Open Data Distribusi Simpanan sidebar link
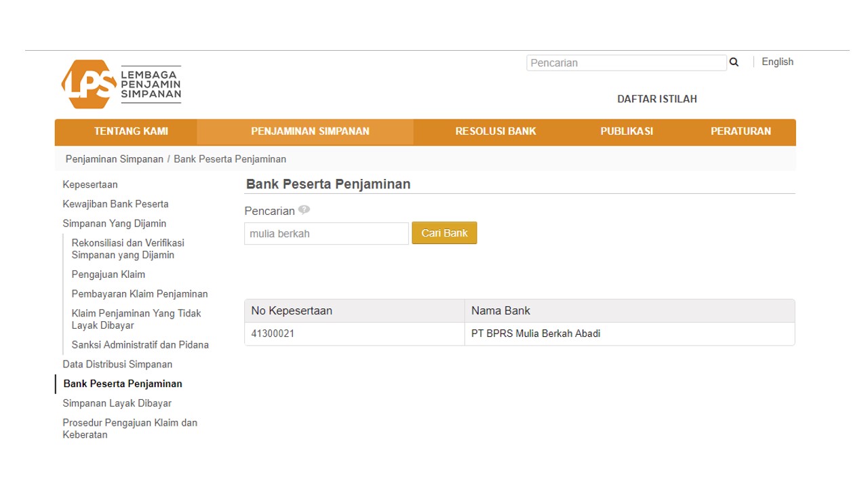The height and width of the screenshot is (488, 868). pyautogui.click(x=117, y=365)
